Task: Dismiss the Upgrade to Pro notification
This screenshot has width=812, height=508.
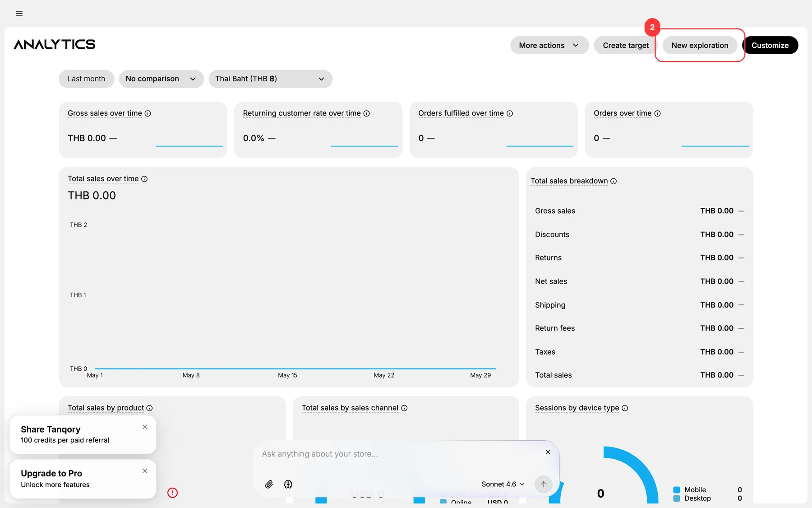Action: (145, 471)
